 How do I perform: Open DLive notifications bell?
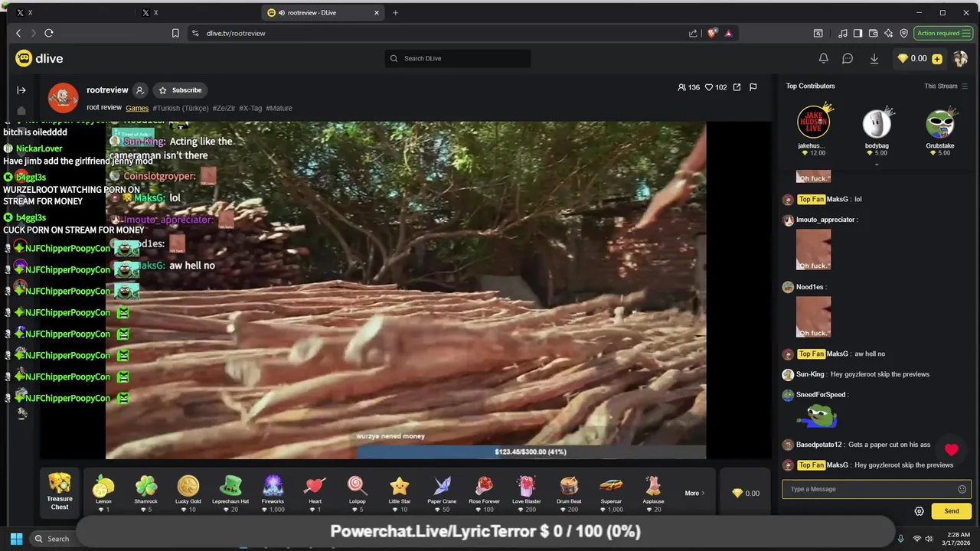point(824,58)
